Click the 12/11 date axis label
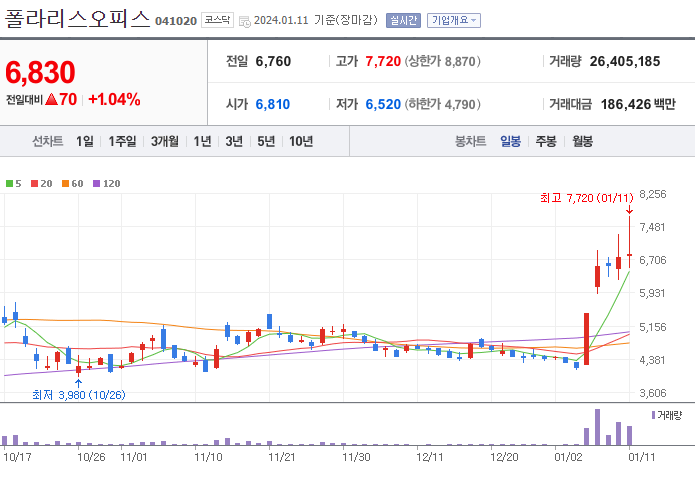The image size is (695, 484). (430, 457)
